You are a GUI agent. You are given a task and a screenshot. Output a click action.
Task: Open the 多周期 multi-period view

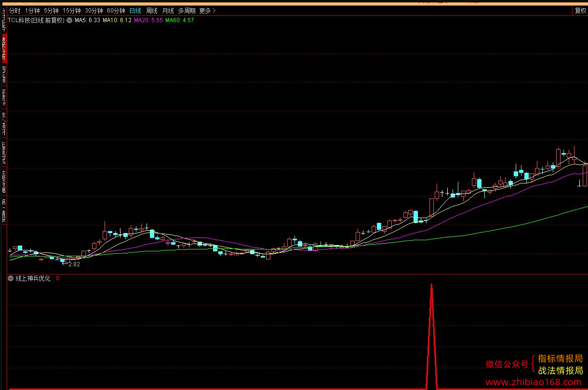coord(187,11)
